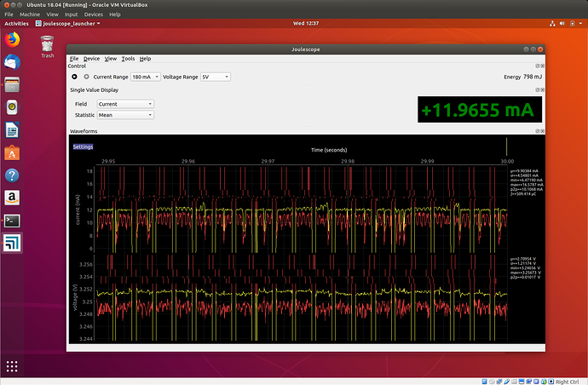Close the Single Value Display panel
Viewport: 588px width, 385px height.
pos(542,90)
